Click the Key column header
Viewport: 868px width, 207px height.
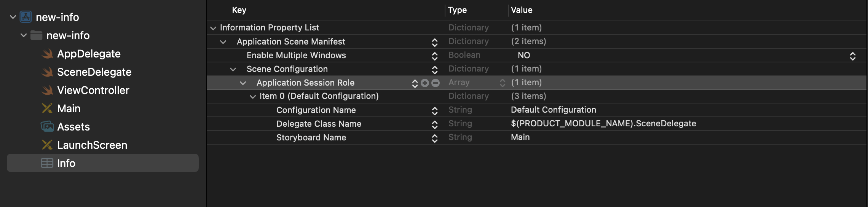pyautogui.click(x=239, y=10)
